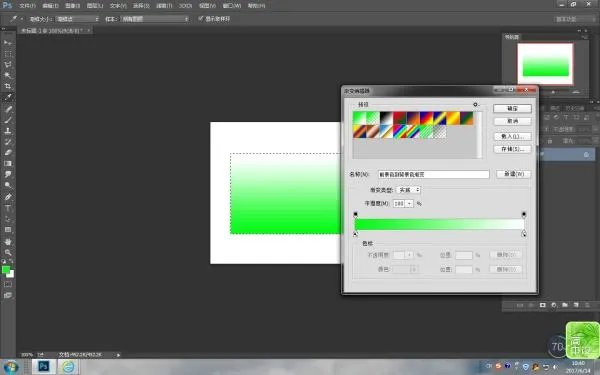Open the Filter menu

coord(164,6)
